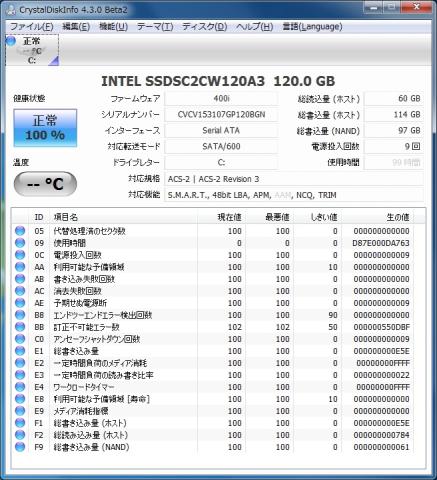437x480 pixels.
Task: Click the status icon for row E9
Action: coord(20,411)
